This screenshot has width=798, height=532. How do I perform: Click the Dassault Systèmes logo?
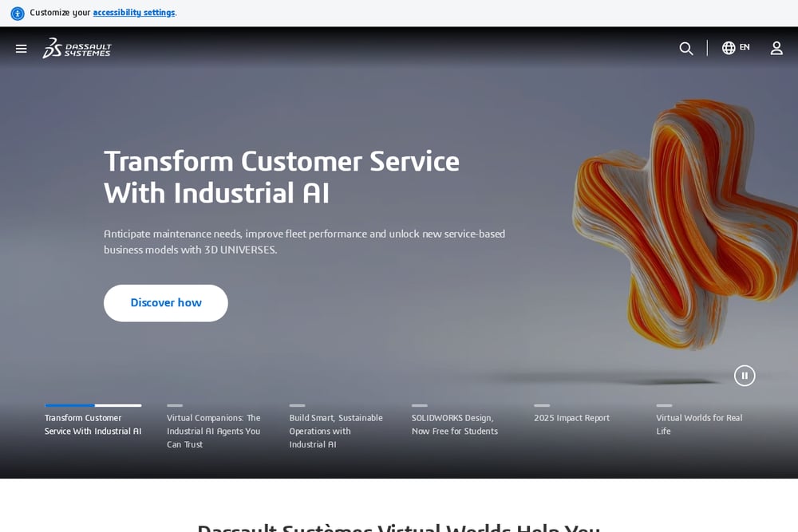(x=77, y=49)
